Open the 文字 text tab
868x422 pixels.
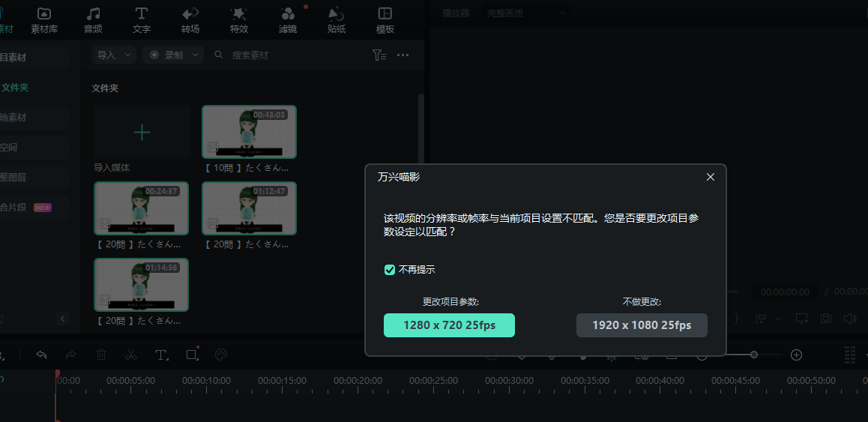141,20
